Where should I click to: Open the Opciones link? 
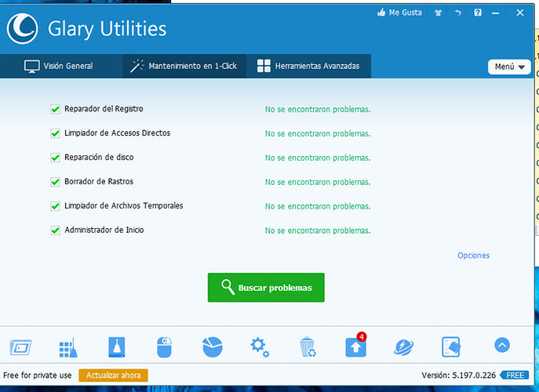tap(473, 256)
